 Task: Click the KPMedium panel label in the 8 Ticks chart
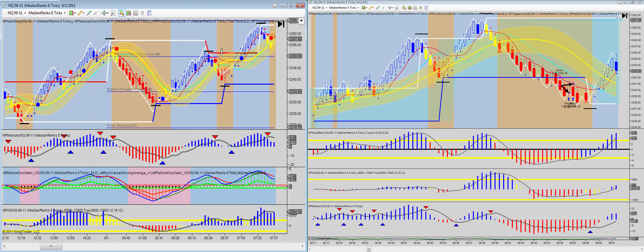pos(36,135)
